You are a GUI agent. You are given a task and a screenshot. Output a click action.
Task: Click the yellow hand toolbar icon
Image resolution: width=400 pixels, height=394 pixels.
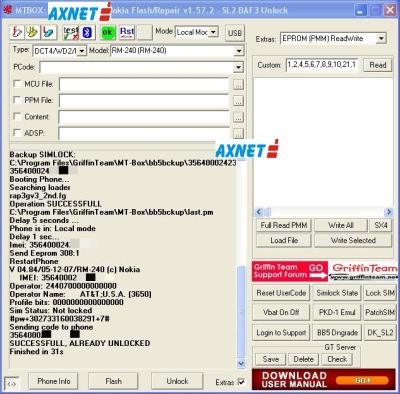[33, 32]
